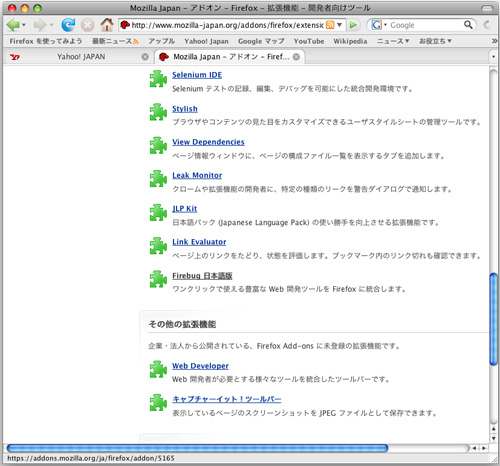Click the horizontal scrollbar right arrow
Image resolution: width=500 pixels, height=466 pixels.
[x=483, y=448]
